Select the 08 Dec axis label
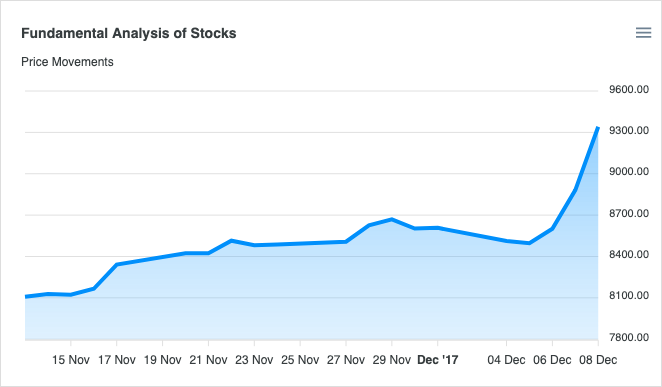 (x=598, y=360)
